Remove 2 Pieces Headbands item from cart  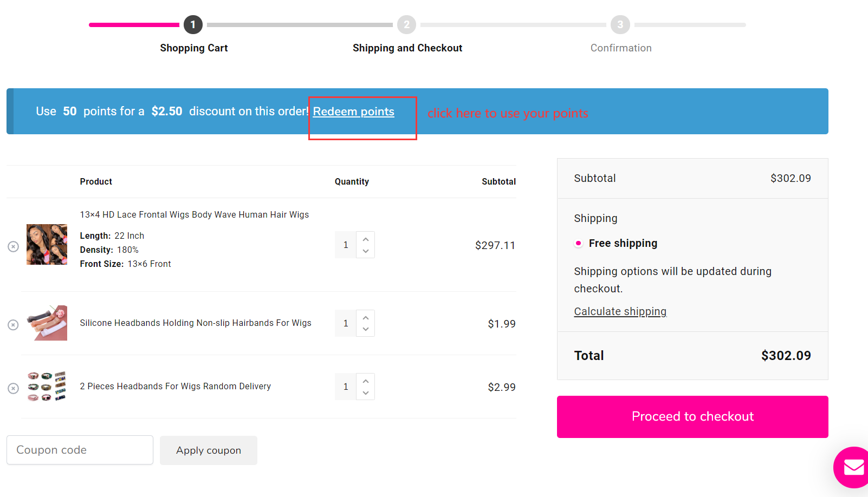(14, 388)
